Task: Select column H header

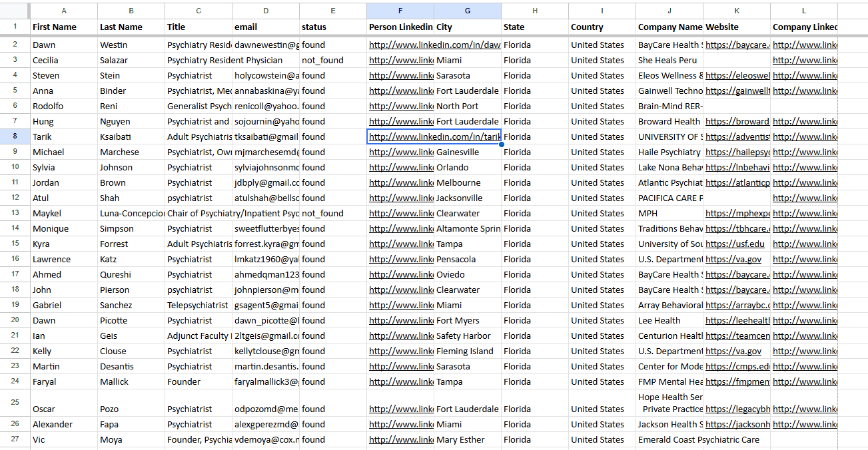Action: pos(535,11)
